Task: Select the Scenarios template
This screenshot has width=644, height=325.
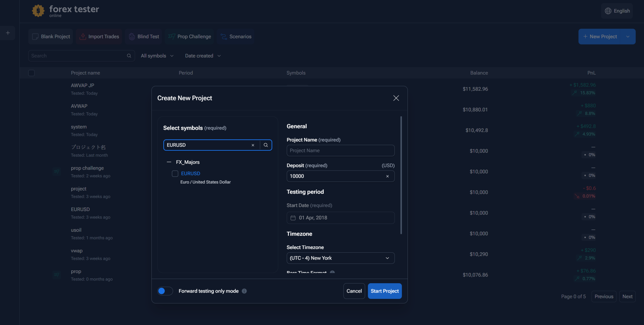Action: (236, 36)
